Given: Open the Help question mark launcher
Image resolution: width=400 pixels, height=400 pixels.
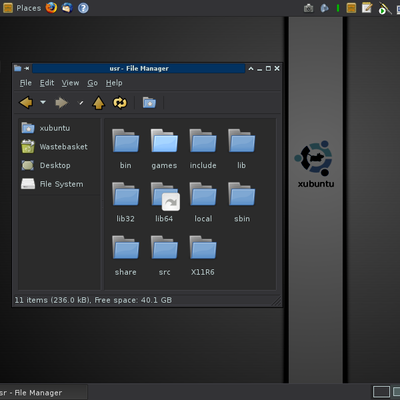Looking at the screenshot, I should 83,8.
